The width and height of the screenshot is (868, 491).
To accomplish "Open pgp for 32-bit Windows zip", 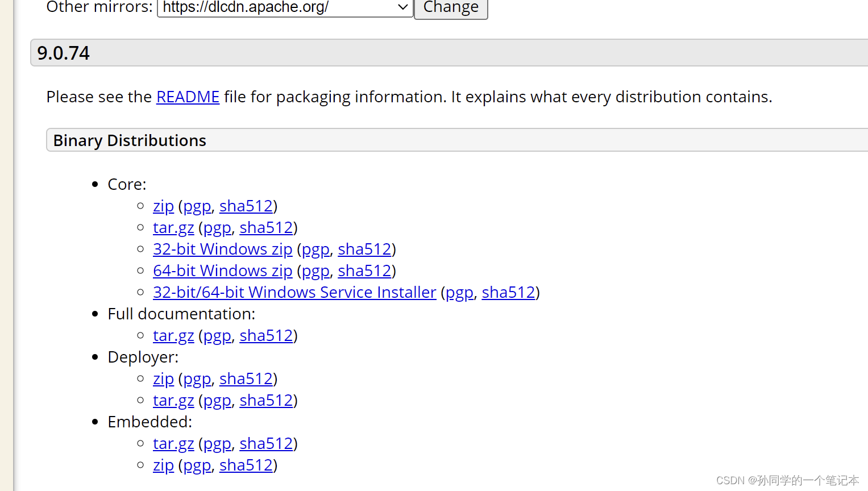I will point(315,249).
